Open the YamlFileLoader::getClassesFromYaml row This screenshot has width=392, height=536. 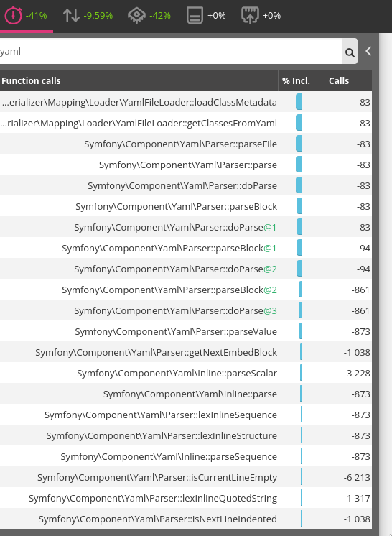coord(186,123)
